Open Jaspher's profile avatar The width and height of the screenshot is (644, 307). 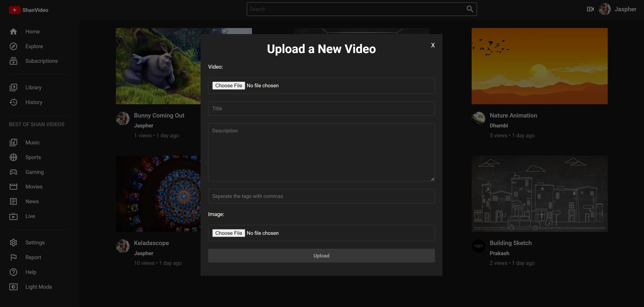[605, 9]
